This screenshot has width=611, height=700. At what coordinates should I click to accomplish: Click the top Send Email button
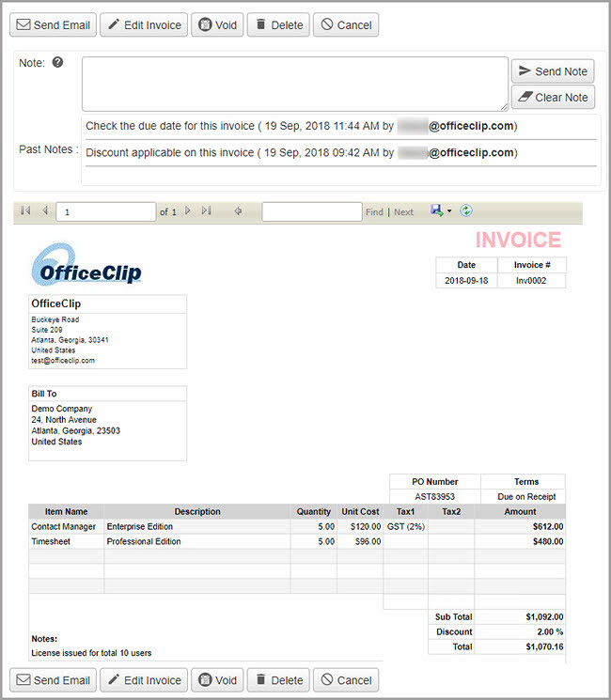[x=52, y=24]
